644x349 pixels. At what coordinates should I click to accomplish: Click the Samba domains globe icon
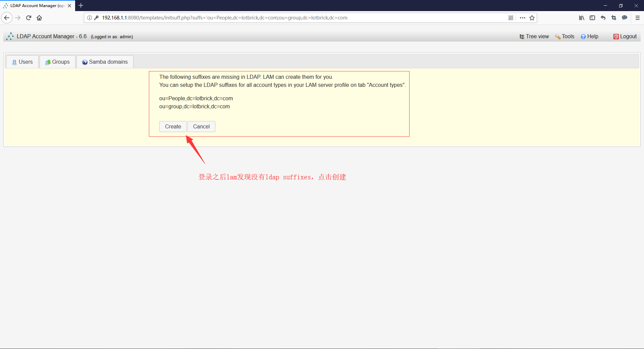tap(85, 62)
